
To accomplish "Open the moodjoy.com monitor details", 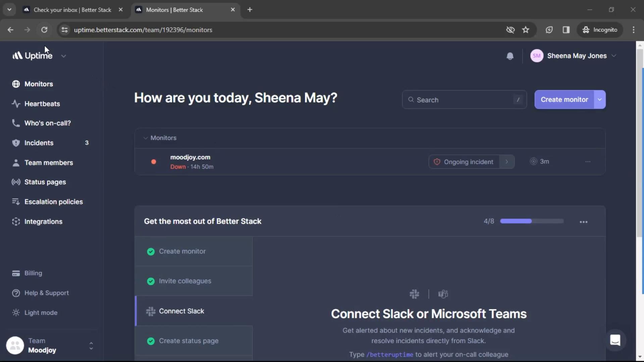I will (x=191, y=157).
